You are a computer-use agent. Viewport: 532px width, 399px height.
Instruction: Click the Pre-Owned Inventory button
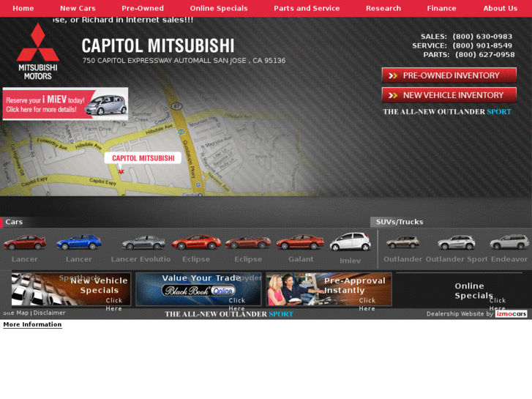[x=449, y=75]
